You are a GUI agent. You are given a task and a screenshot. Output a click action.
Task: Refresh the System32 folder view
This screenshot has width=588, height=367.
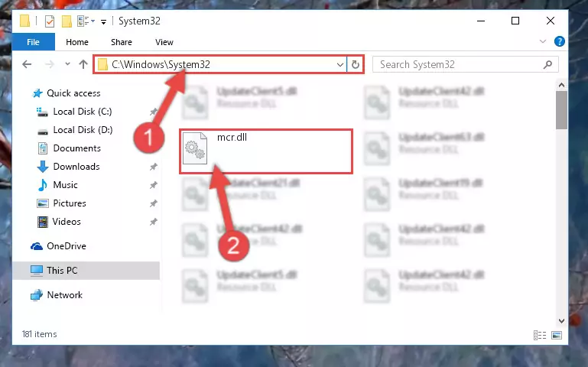[355, 64]
